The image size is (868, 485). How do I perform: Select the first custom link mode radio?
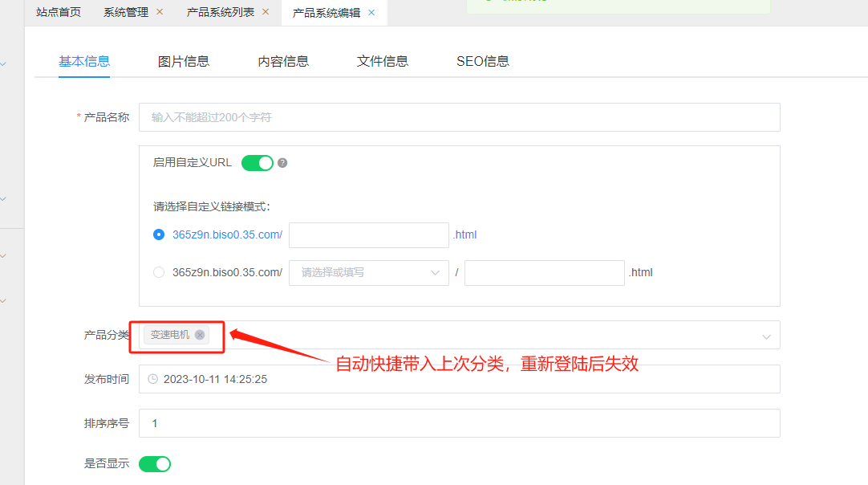pos(159,235)
